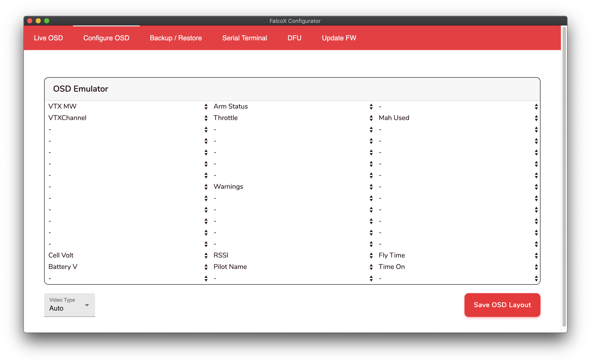Click the RSSI selector arrows
The height and width of the screenshot is (364, 591).
(x=371, y=255)
